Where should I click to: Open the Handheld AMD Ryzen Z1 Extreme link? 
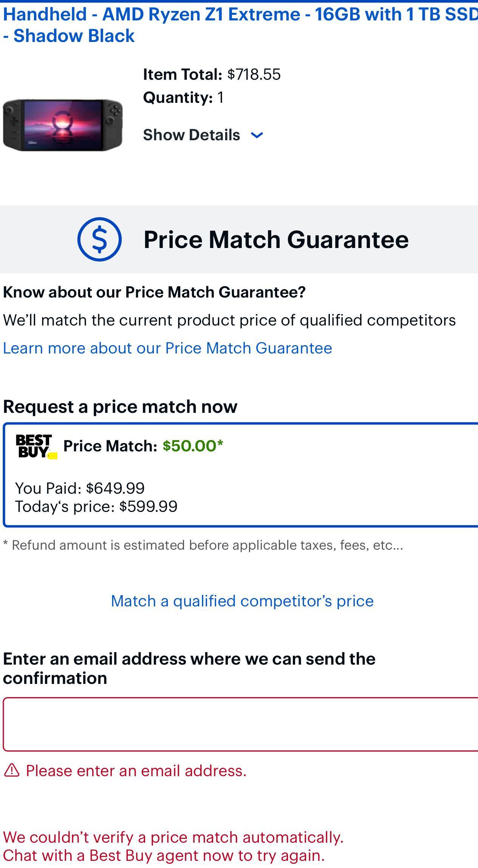pos(239,25)
